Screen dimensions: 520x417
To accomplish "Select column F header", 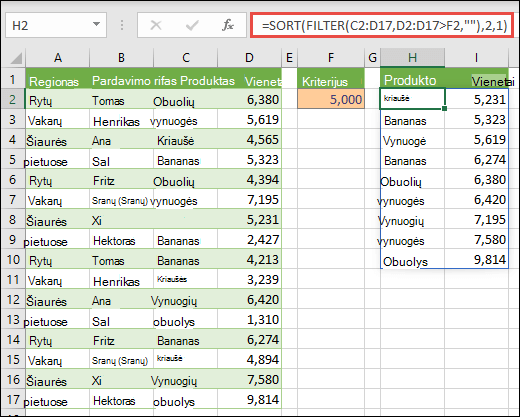I will [x=331, y=58].
